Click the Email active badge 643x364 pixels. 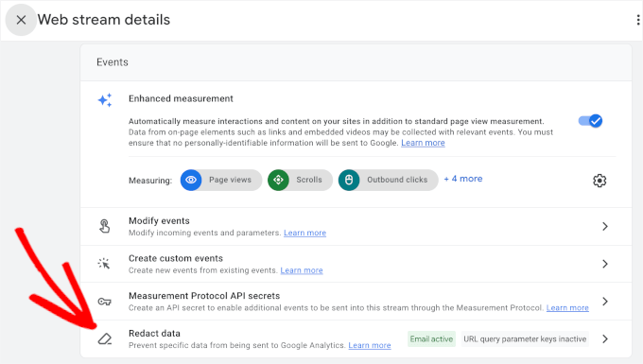tap(431, 339)
